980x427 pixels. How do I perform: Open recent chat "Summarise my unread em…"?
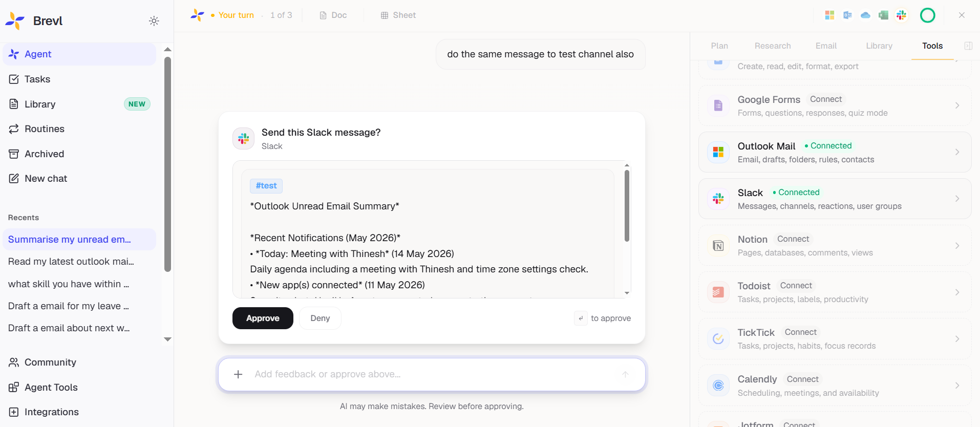click(79, 240)
